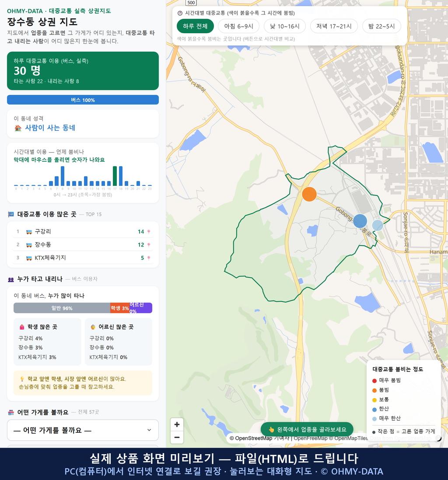This screenshot has width=448, height=480.
Task: Open the 장수동 row in the TOP list
Action: click(83, 245)
